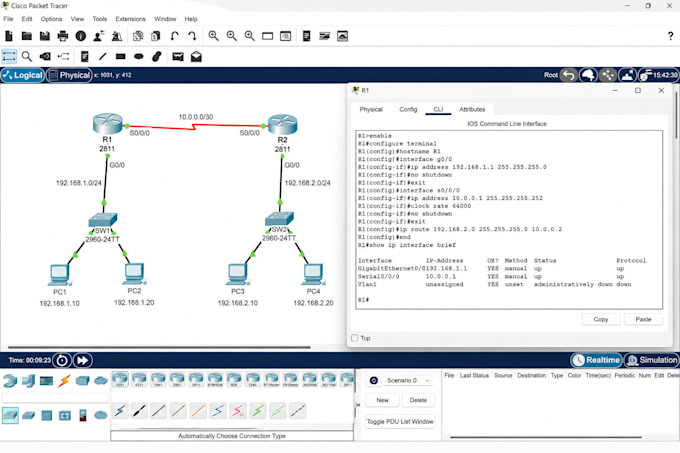
Task: Click New scenario button
Action: click(382, 400)
